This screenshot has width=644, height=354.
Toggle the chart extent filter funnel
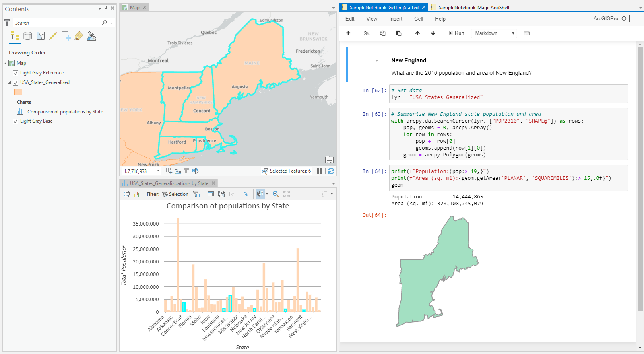tap(196, 194)
